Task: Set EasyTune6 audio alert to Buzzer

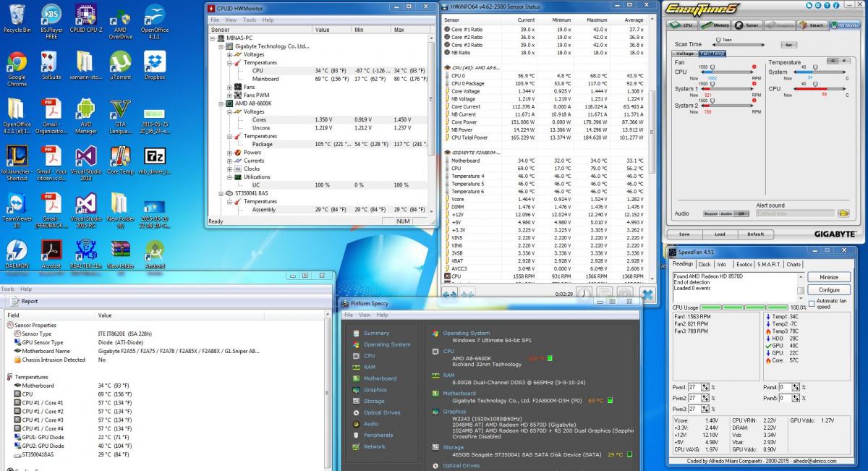Action: [x=711, y=214]
